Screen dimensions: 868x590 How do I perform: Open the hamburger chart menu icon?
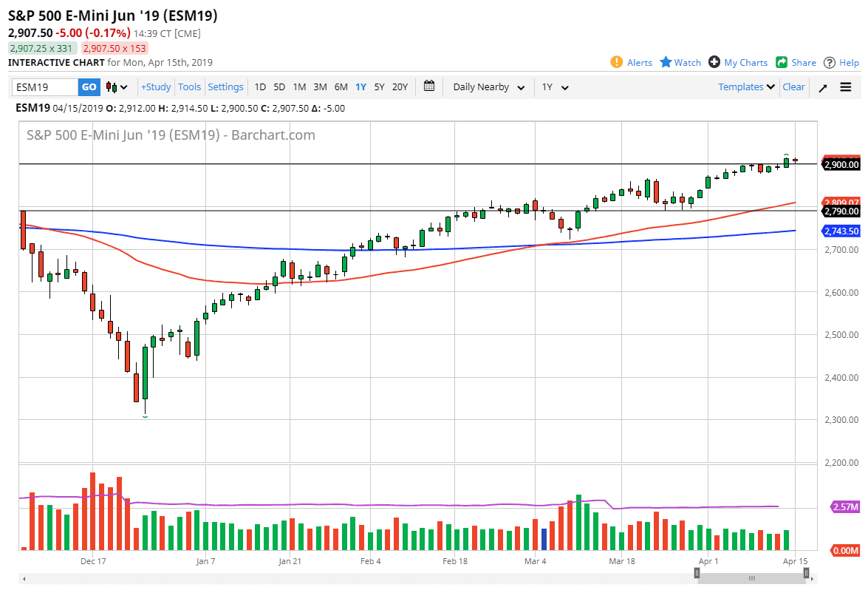(845, 87)
